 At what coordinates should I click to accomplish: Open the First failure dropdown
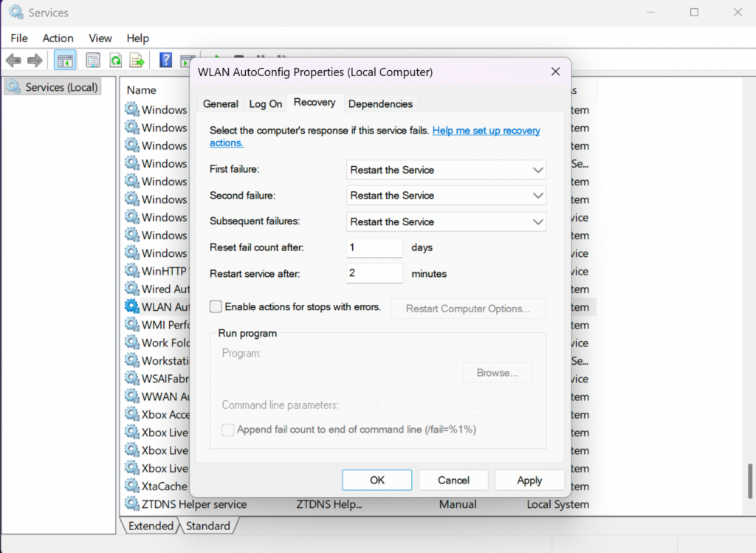[446, 170]
